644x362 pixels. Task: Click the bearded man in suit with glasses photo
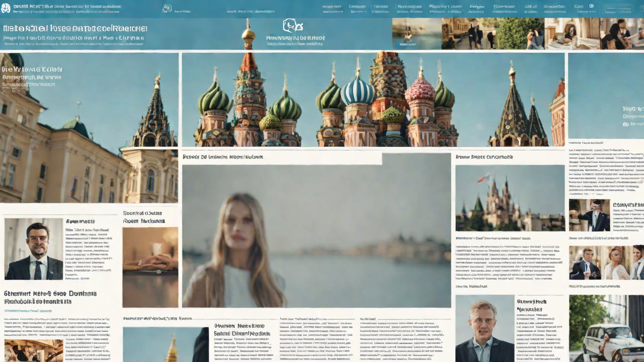(x=34, y=249)
